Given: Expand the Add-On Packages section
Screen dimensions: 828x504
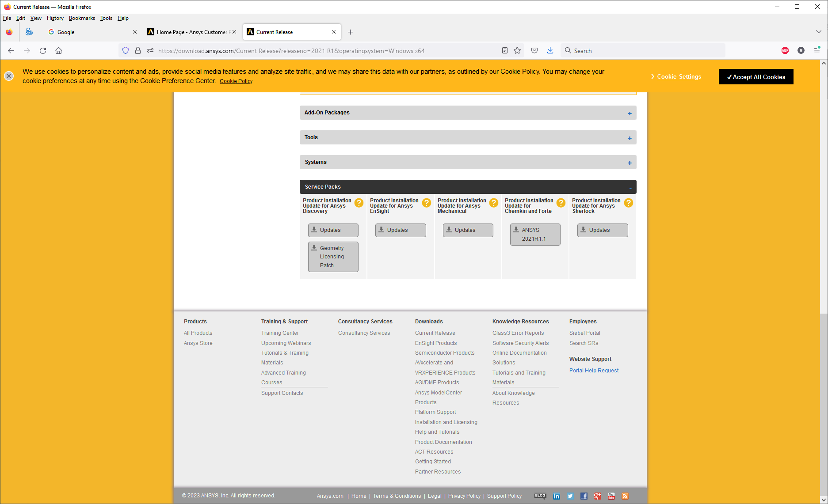Looking at the screenshot, I should click(x=468, y=113).
